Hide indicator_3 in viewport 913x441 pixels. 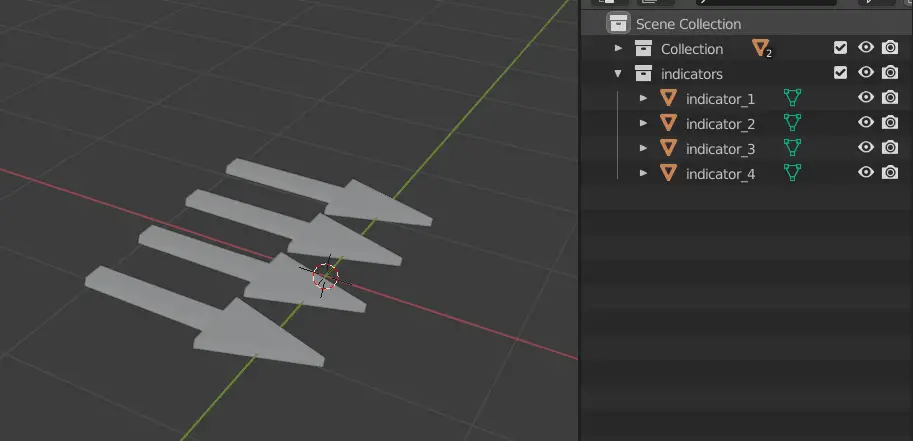click(x=866, y=148)
